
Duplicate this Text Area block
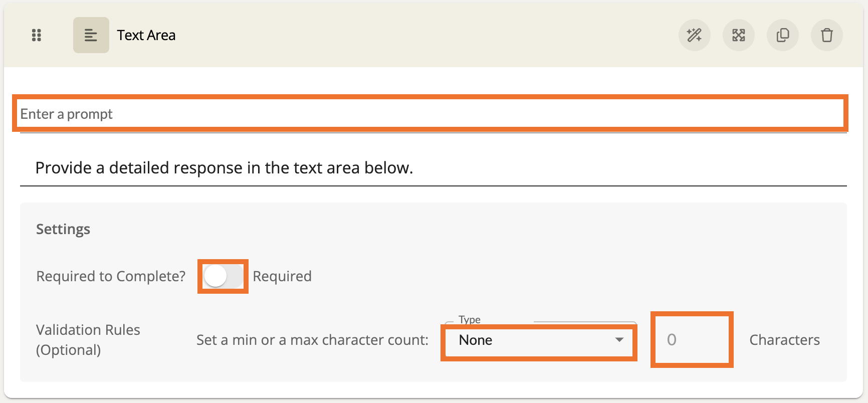(x=782, y=35)
